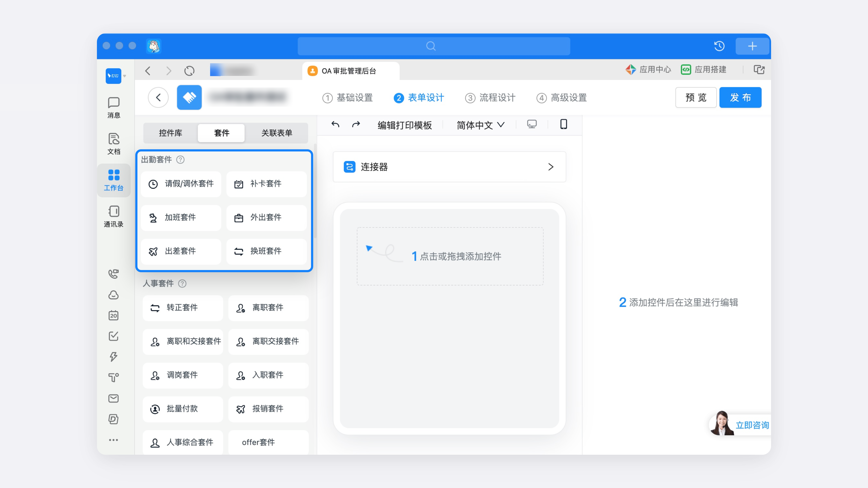Click the redo arrow in form toolbar
This screenshot has height=488, width=868.
tap(356, 124)
